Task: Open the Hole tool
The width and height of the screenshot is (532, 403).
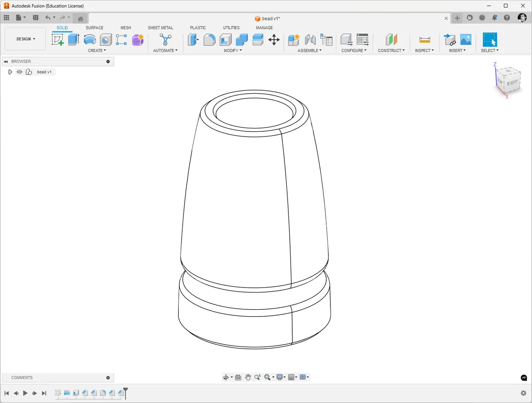Action: coord(105,39)
